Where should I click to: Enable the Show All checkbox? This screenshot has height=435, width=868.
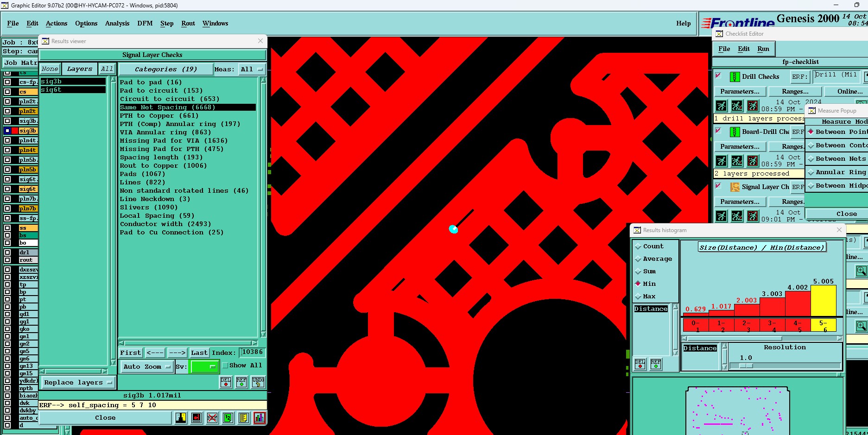[225, 366]
